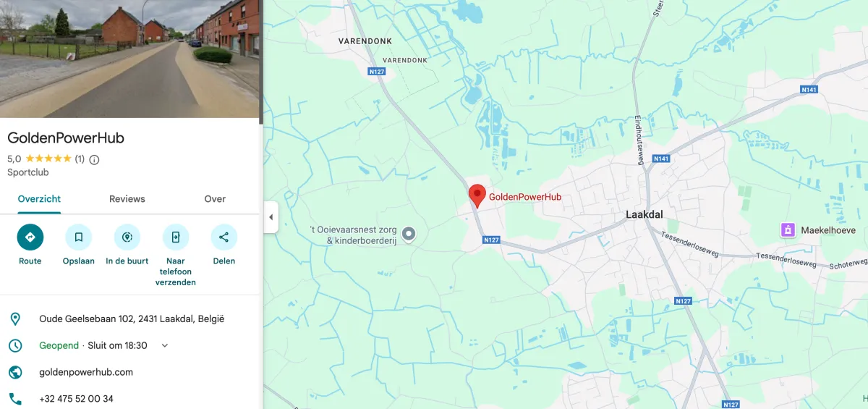Viewport: 868px width, 409px height.
Task: Click 't Ooievaarsnest zorg & kinderboerderij marker
Action: [409, 233]
